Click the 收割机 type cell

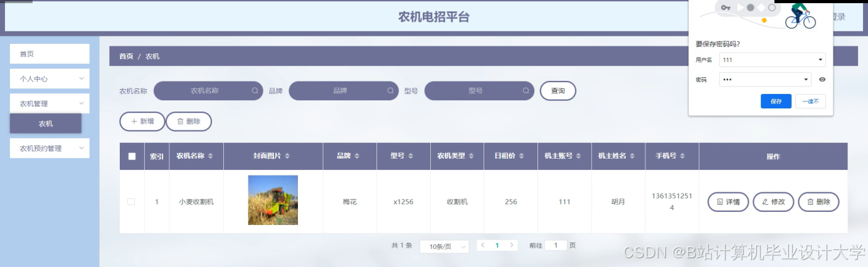click(x=457, y=202)
